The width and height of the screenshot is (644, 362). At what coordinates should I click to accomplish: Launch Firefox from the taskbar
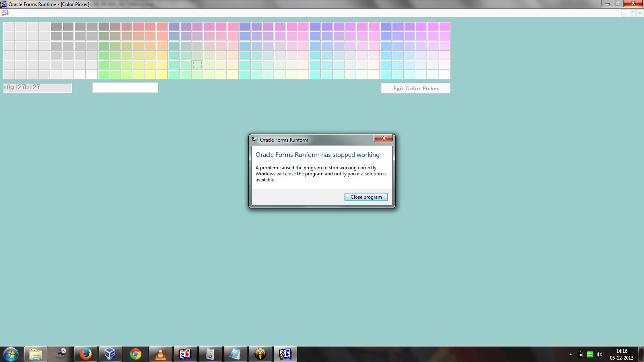85,354
